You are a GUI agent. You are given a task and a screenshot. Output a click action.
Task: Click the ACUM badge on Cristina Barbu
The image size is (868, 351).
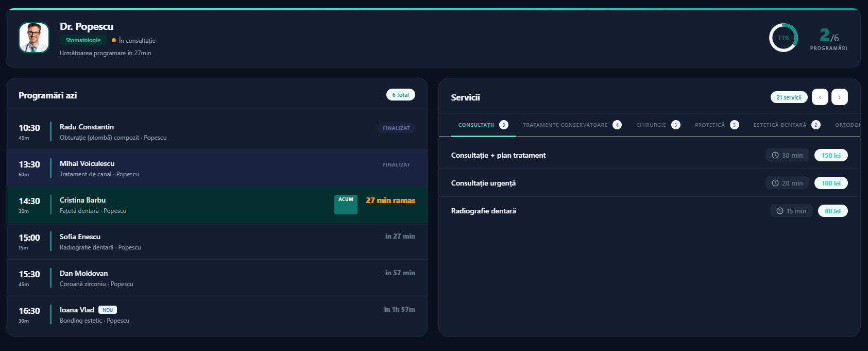346,205
